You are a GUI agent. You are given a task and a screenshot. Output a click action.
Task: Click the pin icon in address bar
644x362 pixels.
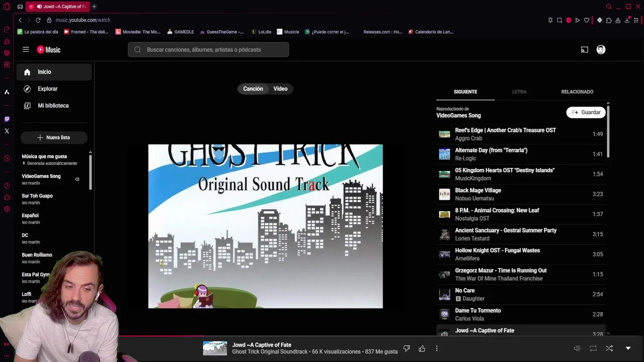[550, 20]
